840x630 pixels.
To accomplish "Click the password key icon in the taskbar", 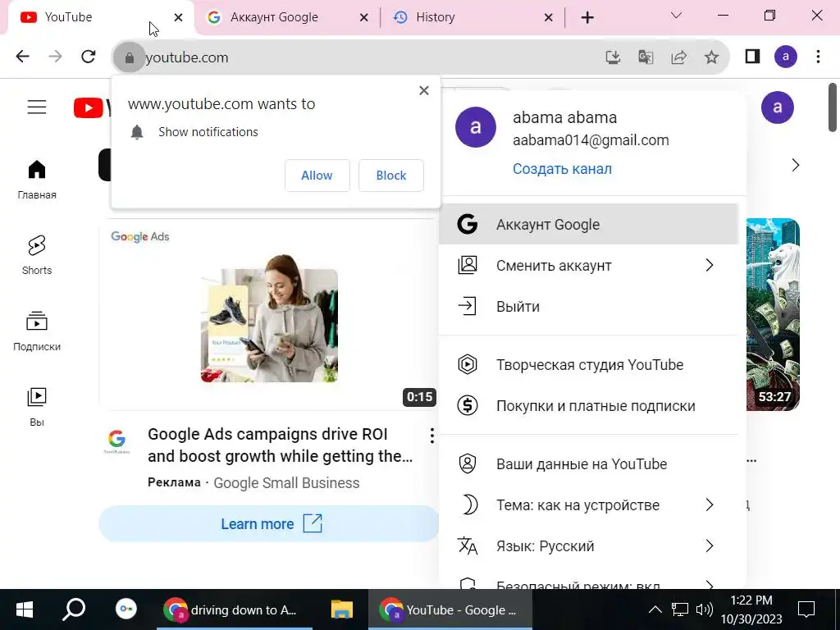I will pyautogui.click(x=126, y=609).
